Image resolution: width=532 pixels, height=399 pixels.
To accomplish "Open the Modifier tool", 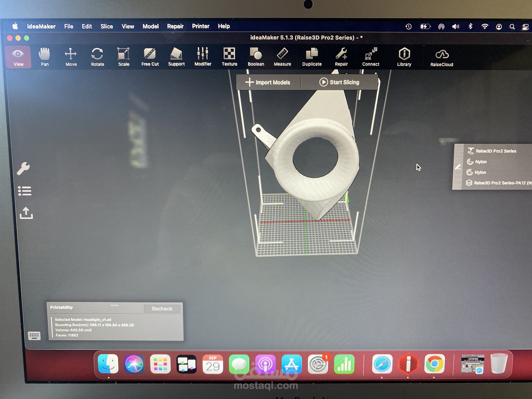I will pyautogui.click(x=203, y=57).
